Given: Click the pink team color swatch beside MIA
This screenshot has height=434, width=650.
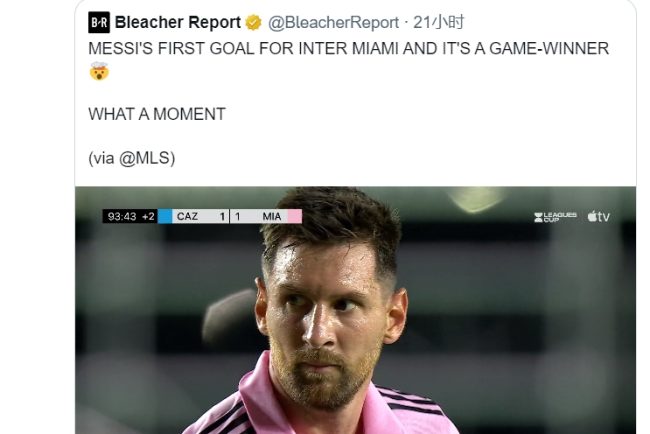Looking at the screenshot, I should (x=295, y=216).
